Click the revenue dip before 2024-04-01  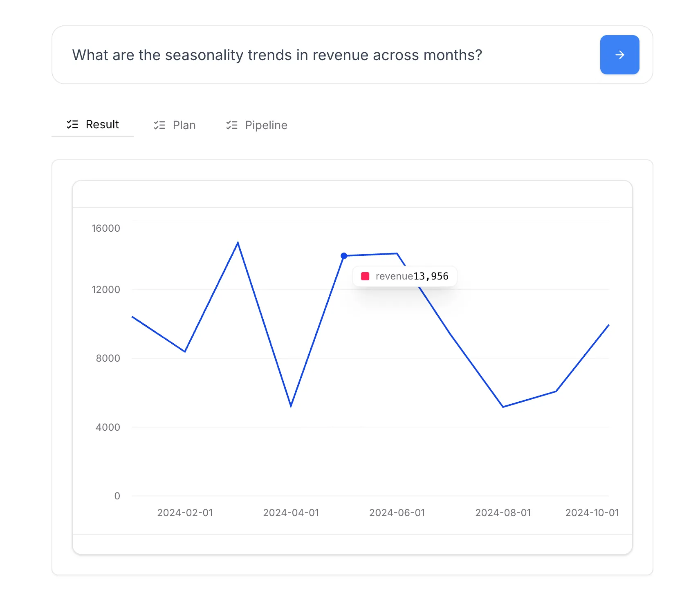pos(291,407)
